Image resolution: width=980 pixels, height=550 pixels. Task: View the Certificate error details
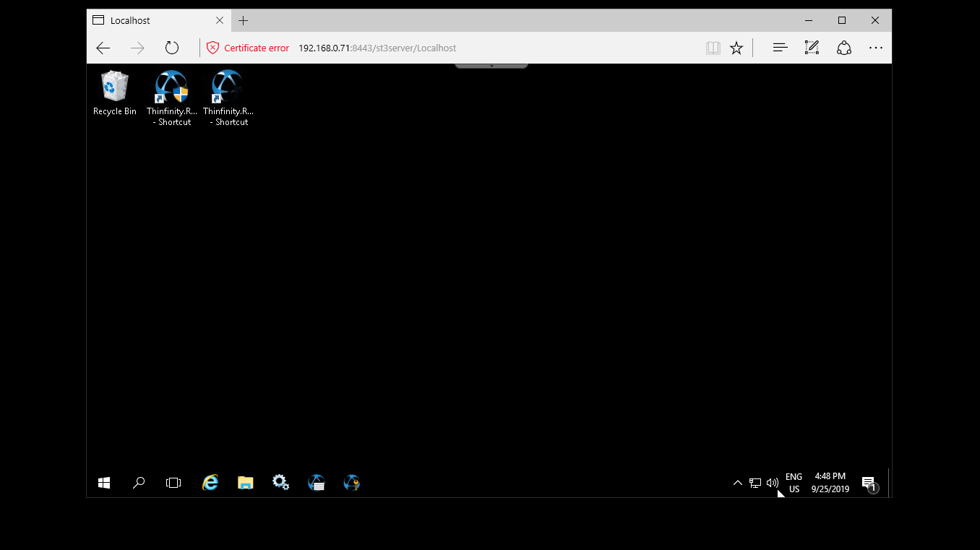(x=248, y=48)
